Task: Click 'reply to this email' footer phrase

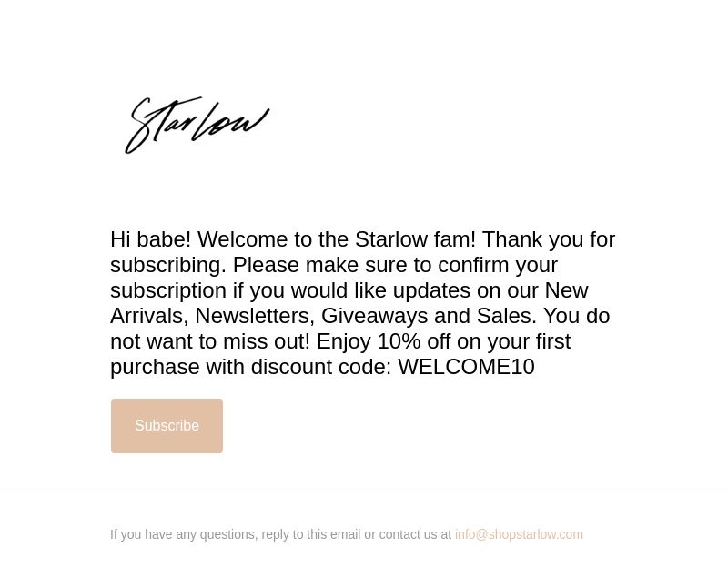Action: click(x=310, y=534)
